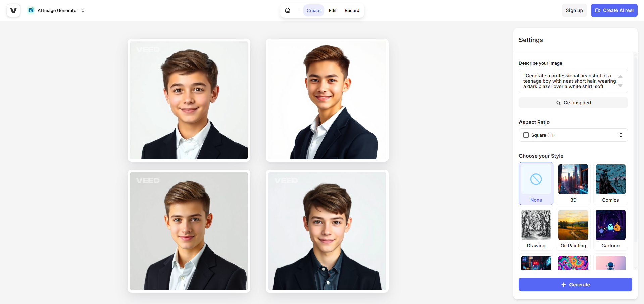Click the stepper arrows beside the prompt box
The image size is (644, 304).
[x=620, y=81]
